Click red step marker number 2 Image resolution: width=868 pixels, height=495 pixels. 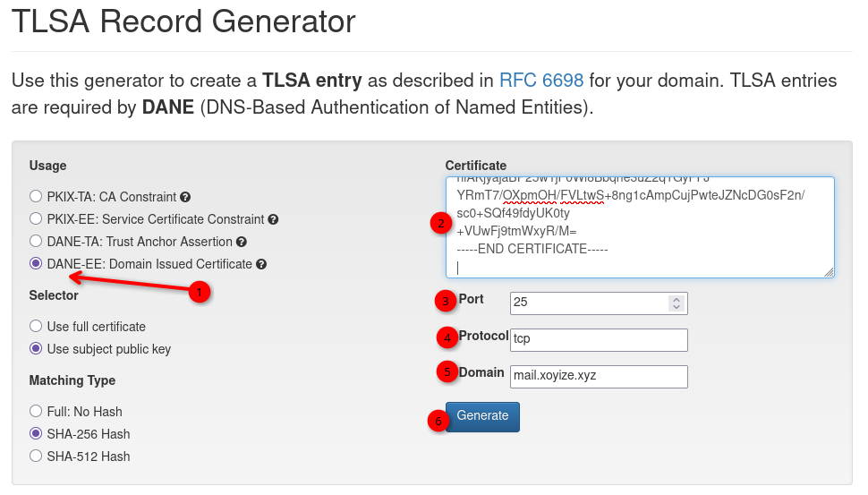pos(438,223)
